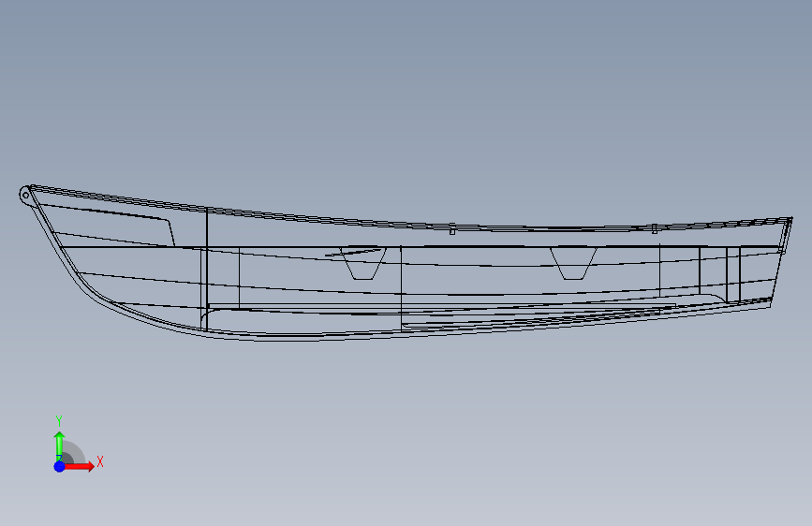
Task: Click the red X axis arrow of triad
Action: pos(79,466)
